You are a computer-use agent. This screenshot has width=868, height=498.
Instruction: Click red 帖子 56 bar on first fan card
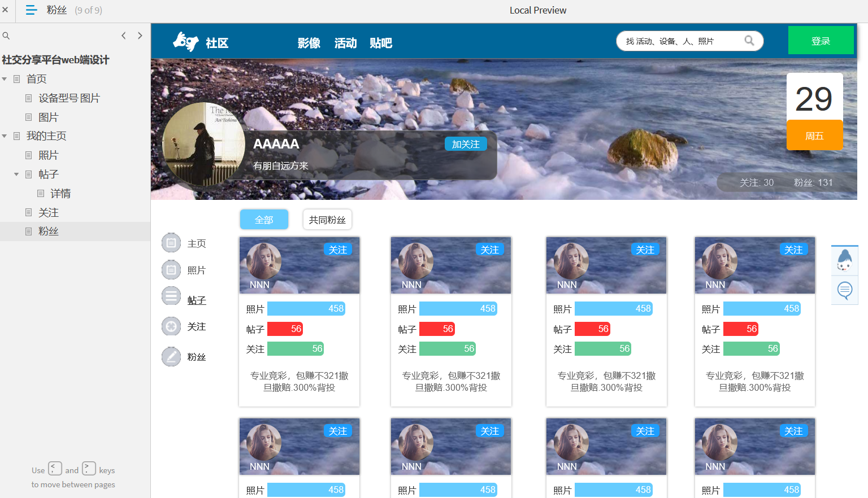coord(285,329)
